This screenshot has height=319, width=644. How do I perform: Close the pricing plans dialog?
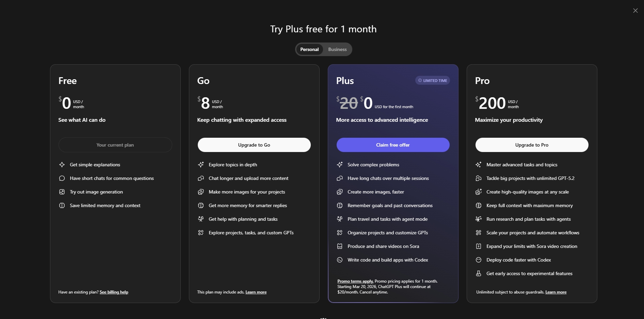click(635, 11)
